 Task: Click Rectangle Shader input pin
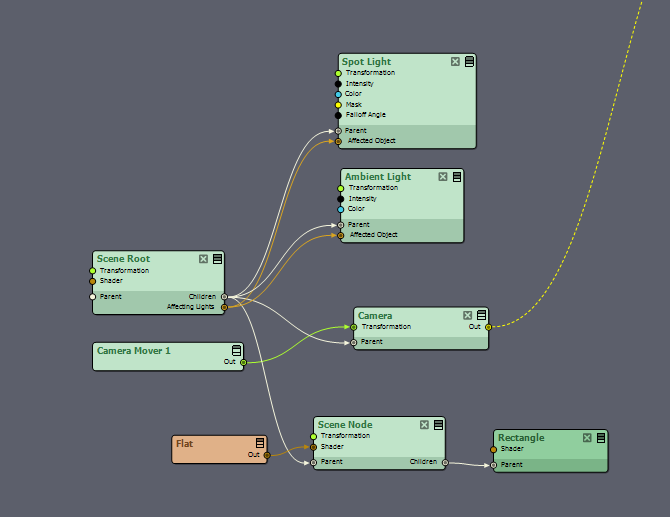494,449
